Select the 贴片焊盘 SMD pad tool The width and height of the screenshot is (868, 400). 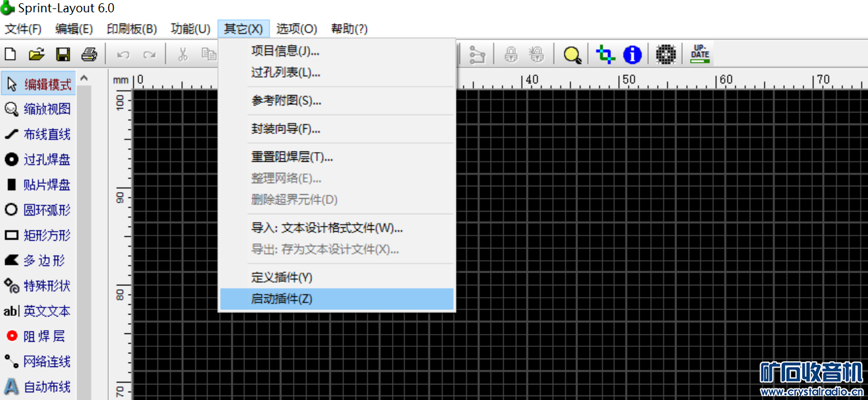(x=38, y=185)
